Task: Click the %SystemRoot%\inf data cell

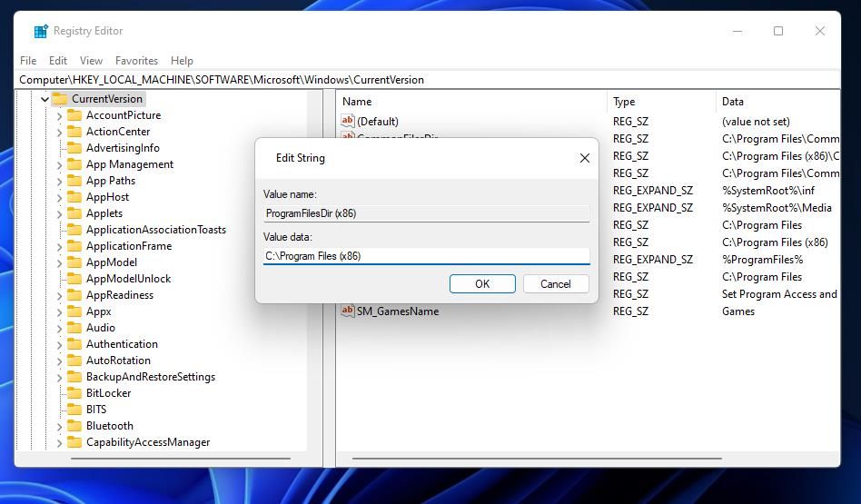Action: (x=768, y=191)
